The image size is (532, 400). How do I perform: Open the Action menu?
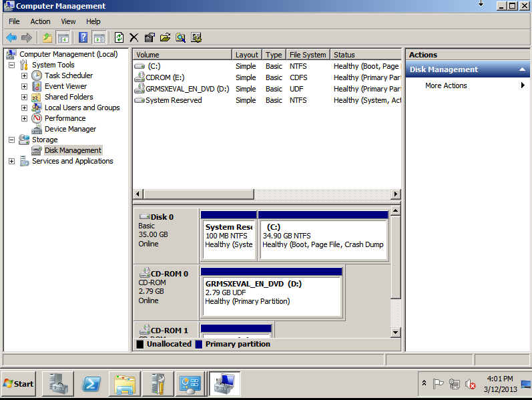40,21
